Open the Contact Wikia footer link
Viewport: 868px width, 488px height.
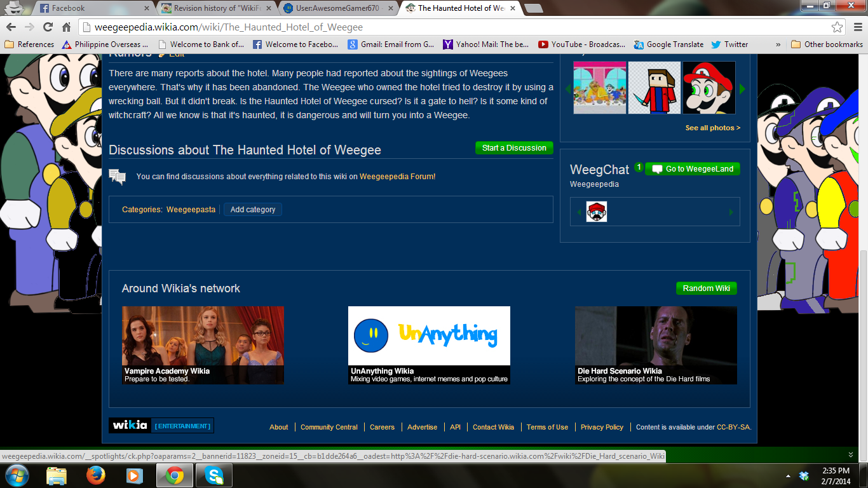(x=494, y=427)
